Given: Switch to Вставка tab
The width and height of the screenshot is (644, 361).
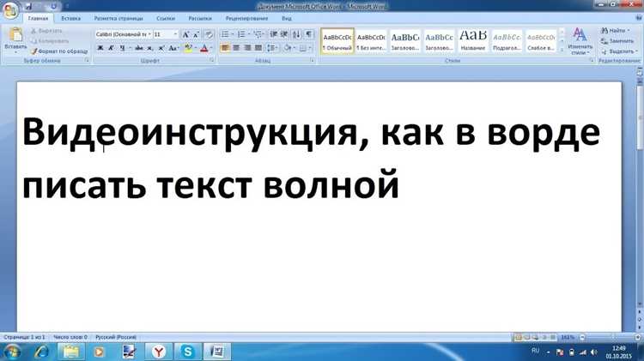Looking at the screenshot, I should pyautogui.click(x=70, y=19).
